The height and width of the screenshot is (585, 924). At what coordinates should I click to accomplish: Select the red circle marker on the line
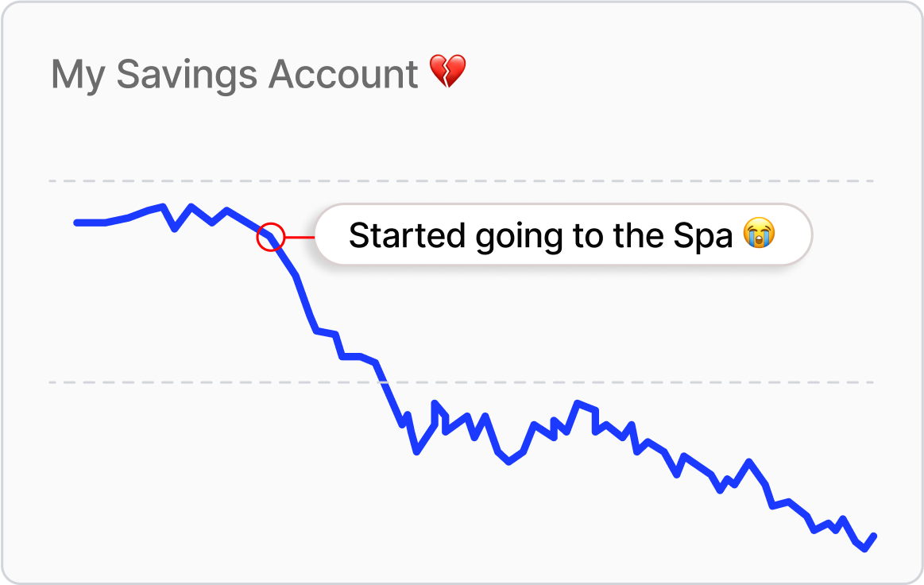[270, 236]
